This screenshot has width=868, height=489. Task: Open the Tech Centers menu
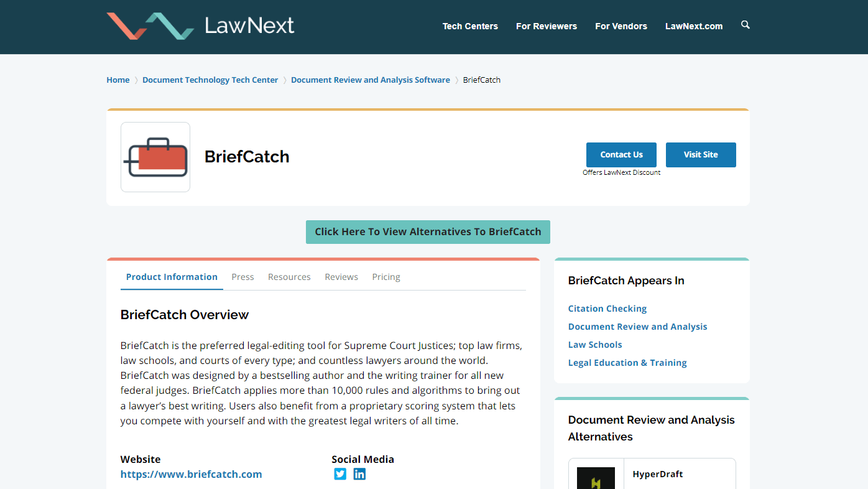470,26
